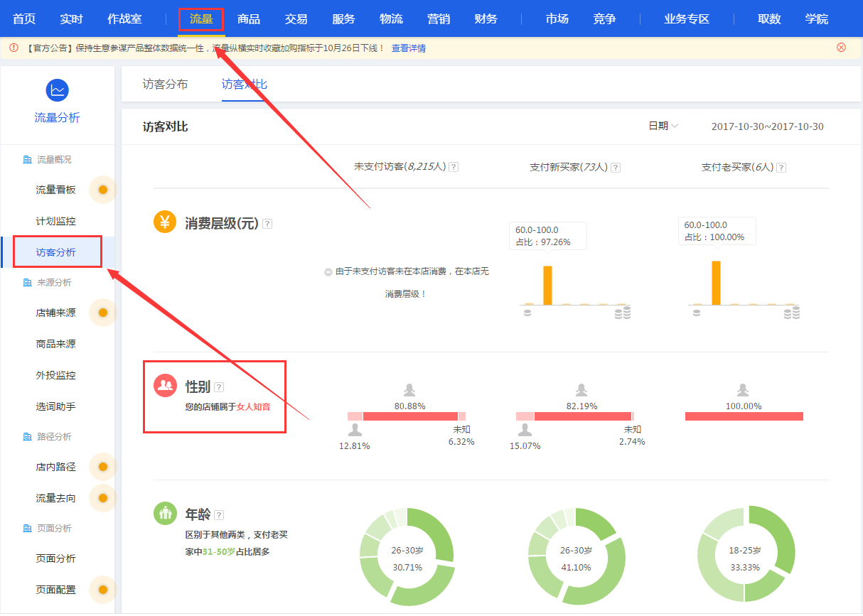
Task: Close the official announcement banner
Action: point(841,48)
